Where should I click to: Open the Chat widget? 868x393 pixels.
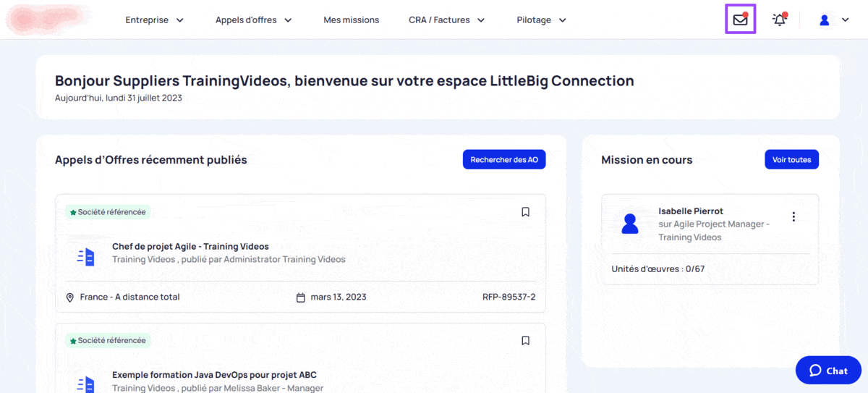coord(828,370)
